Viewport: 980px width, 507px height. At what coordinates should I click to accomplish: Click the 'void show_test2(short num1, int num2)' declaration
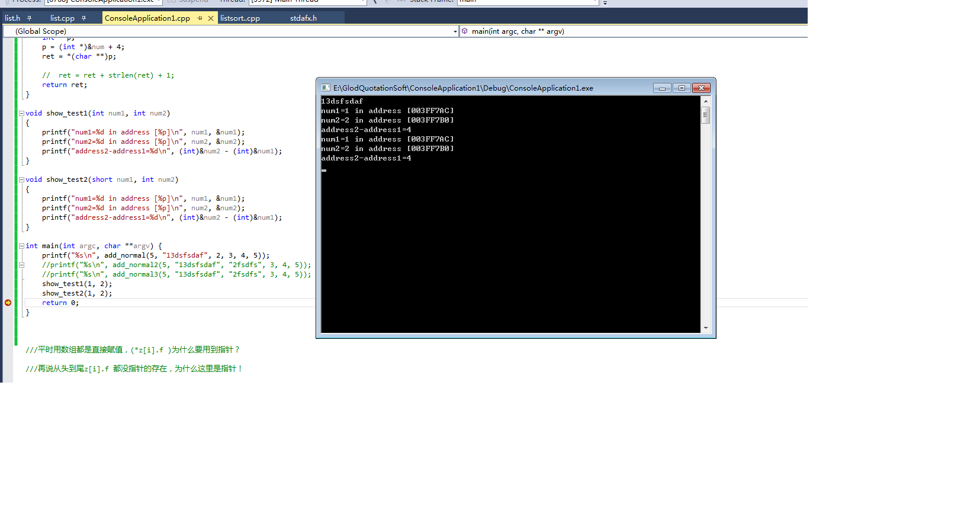click(102, 179)
